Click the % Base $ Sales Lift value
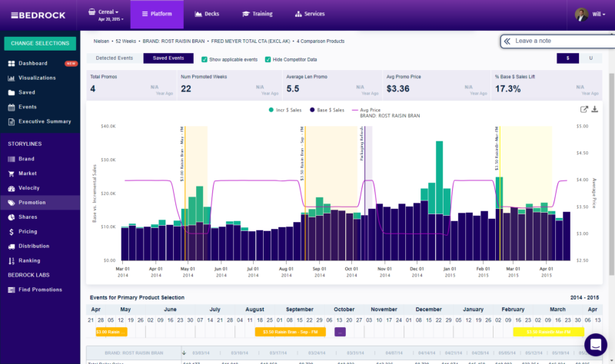615x364 pixels. (507, 89)
